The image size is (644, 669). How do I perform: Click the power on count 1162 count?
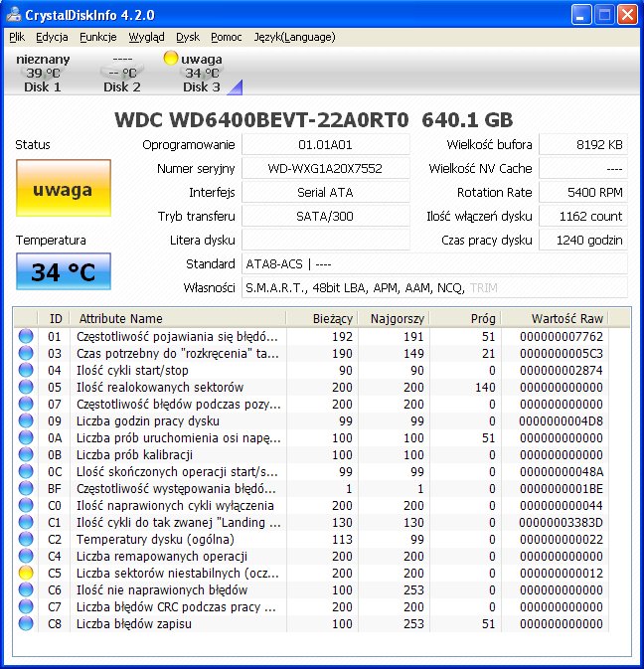583,217
